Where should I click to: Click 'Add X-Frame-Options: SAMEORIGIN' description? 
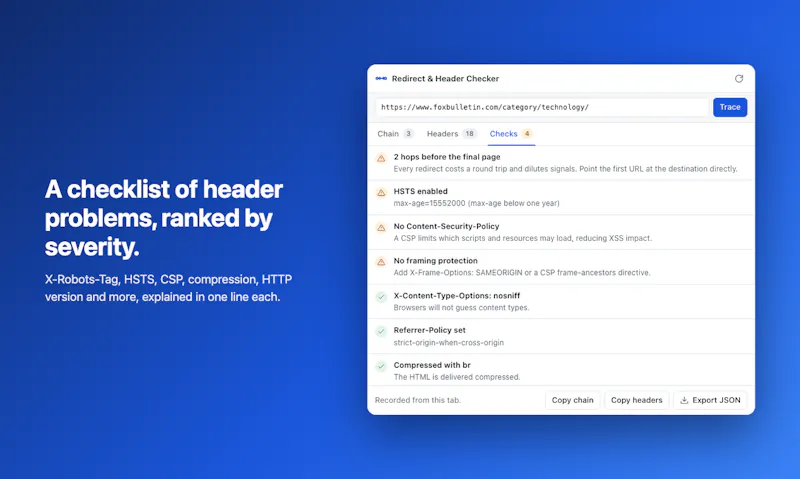point(522,273)
